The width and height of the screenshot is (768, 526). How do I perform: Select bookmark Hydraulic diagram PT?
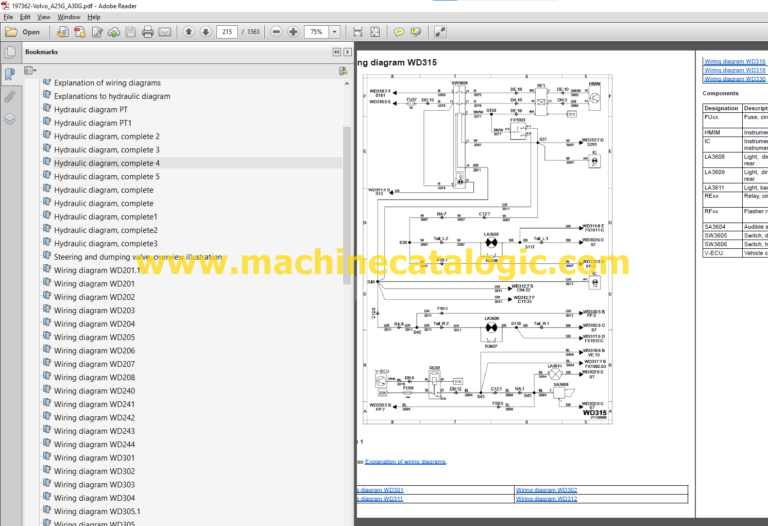(x=91, y=110)
